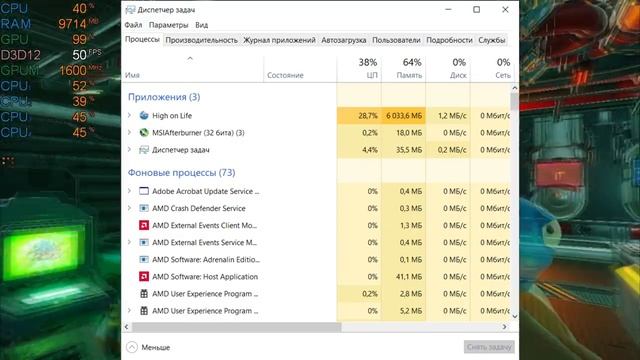640x360 pixels.
Task: Click the Task Manager title bar icon
Action: tap(130, 10)
